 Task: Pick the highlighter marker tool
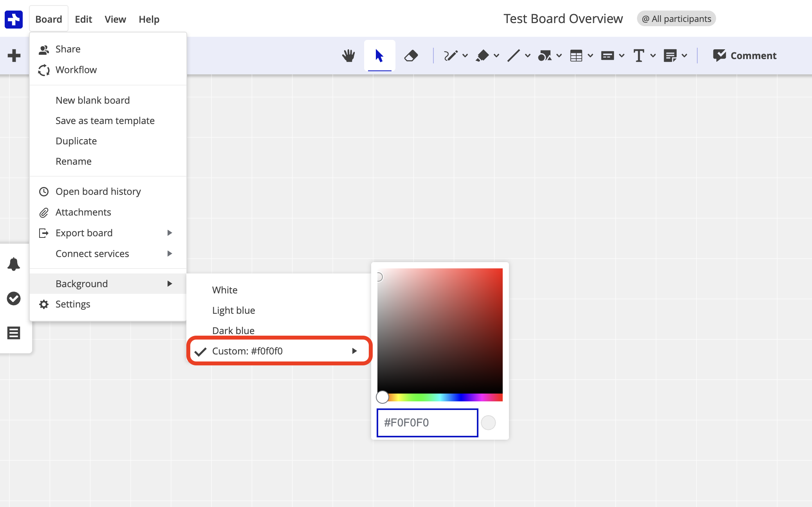482,56
